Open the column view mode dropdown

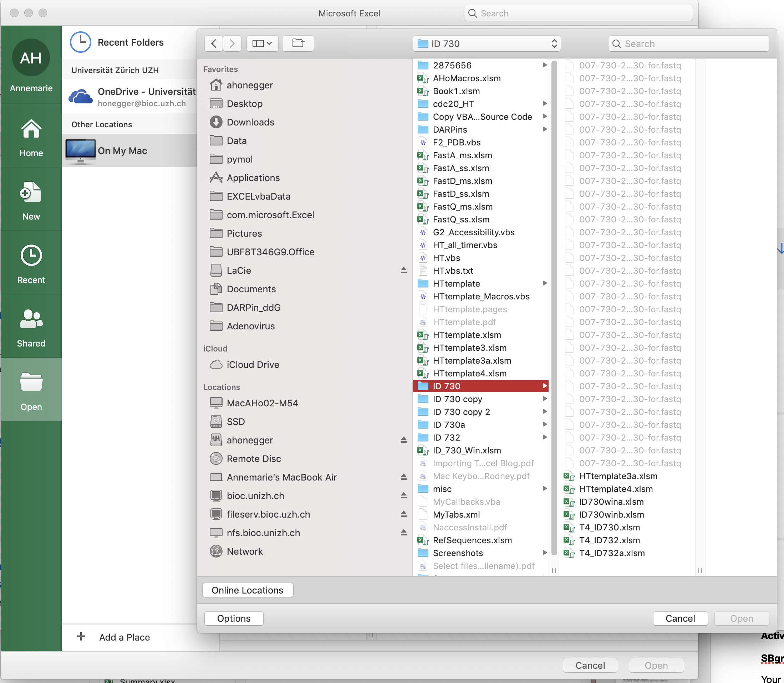[262, 43]
